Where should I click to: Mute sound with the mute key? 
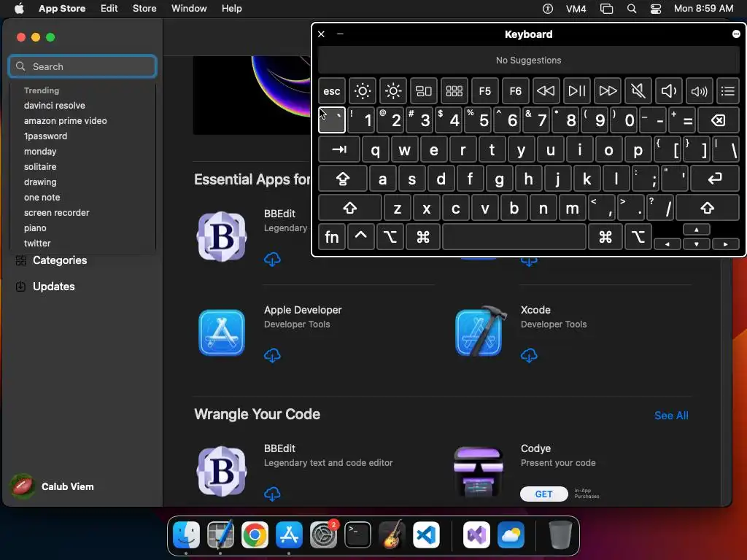tap(638, 91)
